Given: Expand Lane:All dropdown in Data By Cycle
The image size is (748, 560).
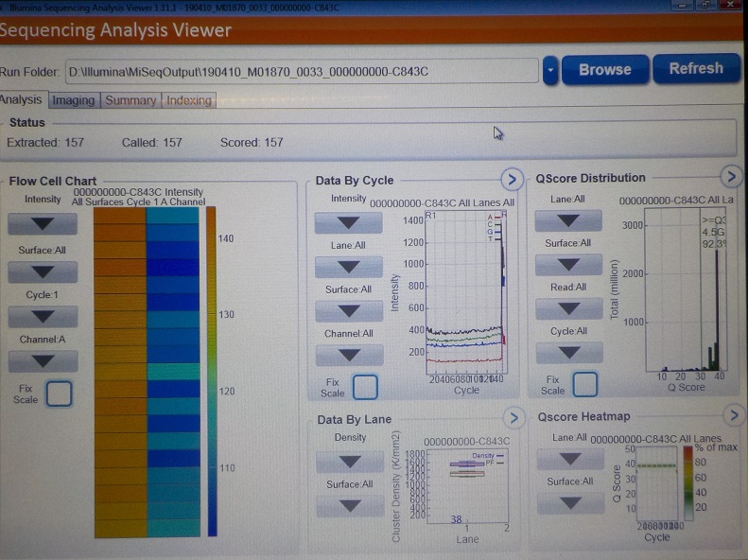Looking at the screenshot, I should pos(348,268).
